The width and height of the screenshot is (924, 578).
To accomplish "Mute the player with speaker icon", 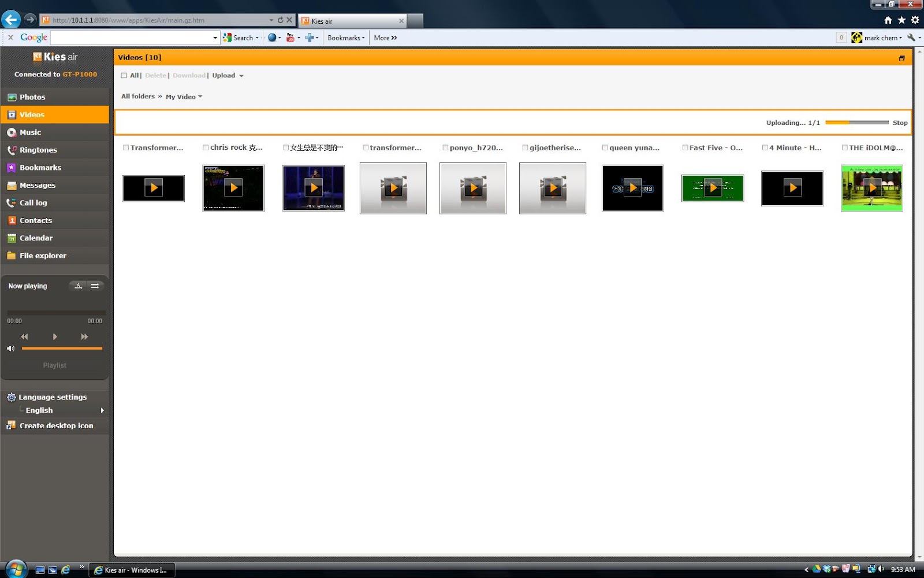I will [10, 349].
